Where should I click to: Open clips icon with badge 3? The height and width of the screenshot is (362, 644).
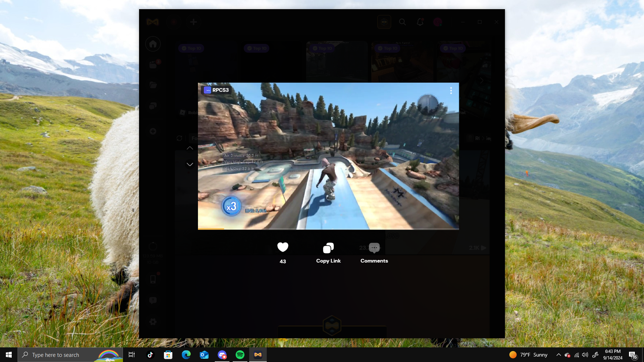point(154,64)
